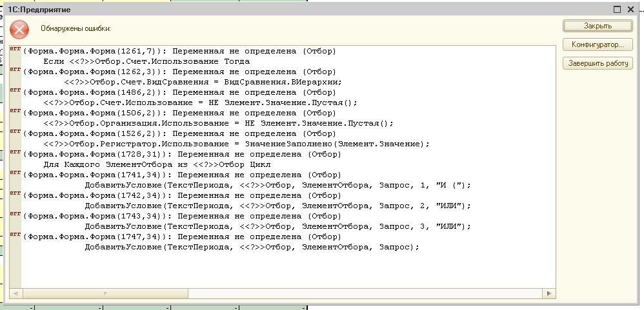
Task: Click ДобавитьУсловие line with Запрос, 3
Action: 277,227
